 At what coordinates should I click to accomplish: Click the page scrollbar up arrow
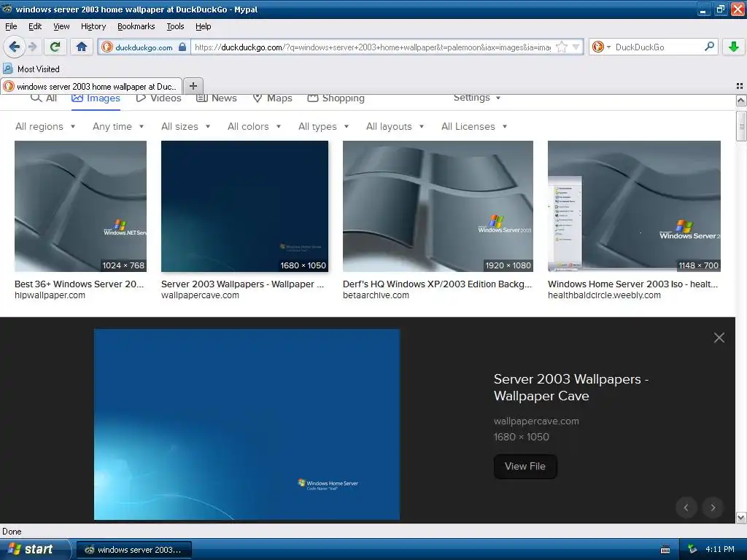click(741, 101)
